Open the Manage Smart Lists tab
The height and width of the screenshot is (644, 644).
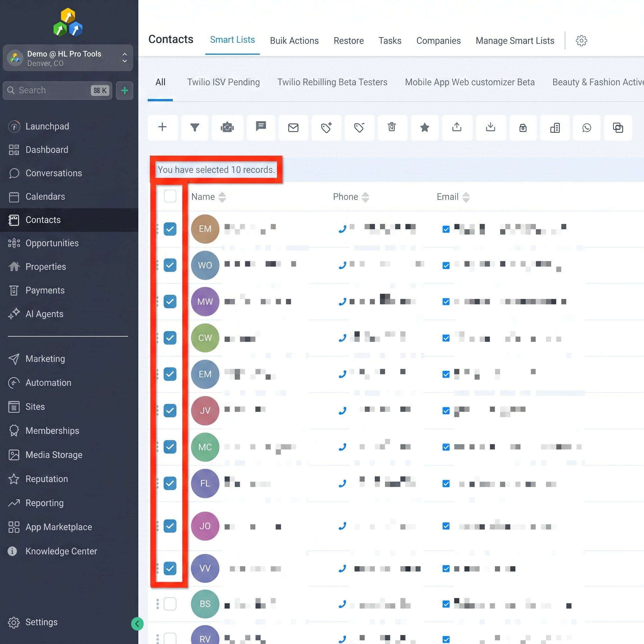515,41
